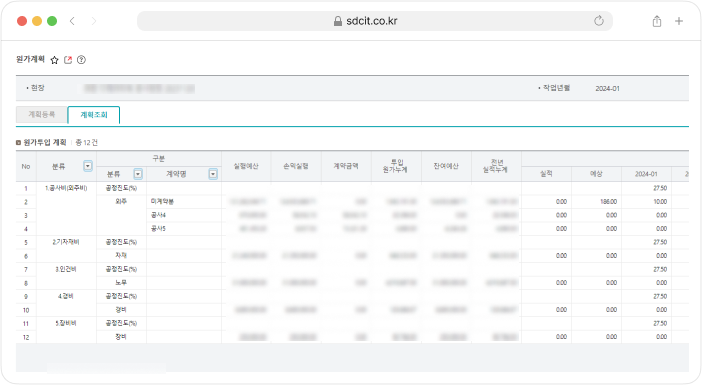The width and height of the screenshot is (702, 385).
Task: Click row number 3 cell
Action: coord(26,215)
